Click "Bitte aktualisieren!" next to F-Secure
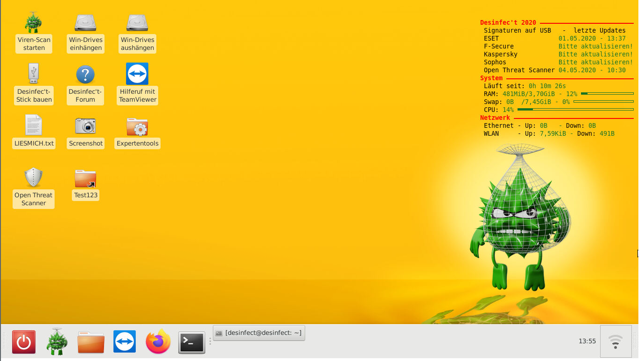Viewport: 644px width, 361px height. [596, 46]
